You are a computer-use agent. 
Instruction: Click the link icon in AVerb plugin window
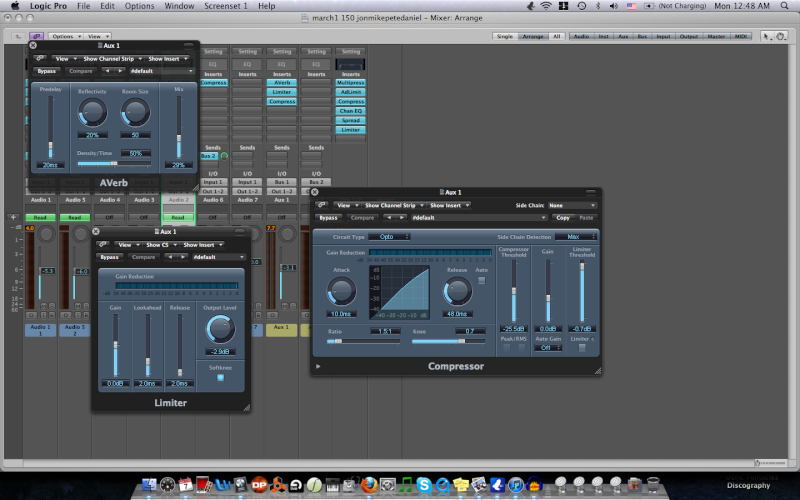click(x=40, y=59)
